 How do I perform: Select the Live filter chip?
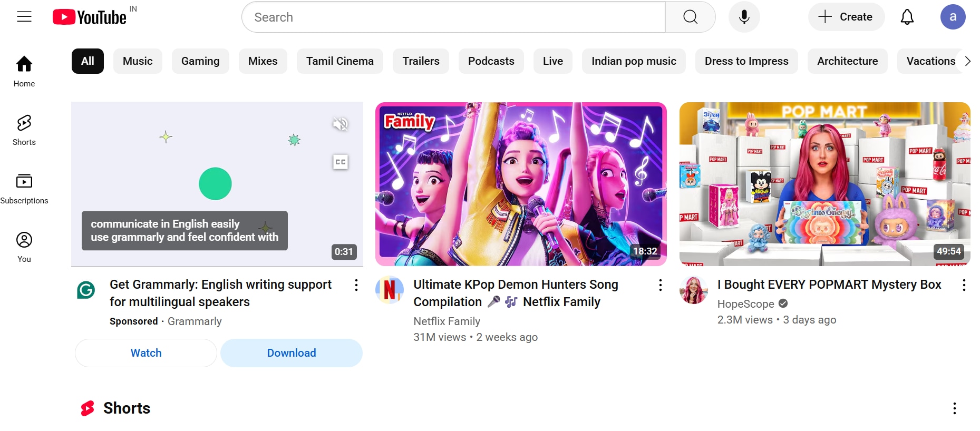(x=553, y=61)
